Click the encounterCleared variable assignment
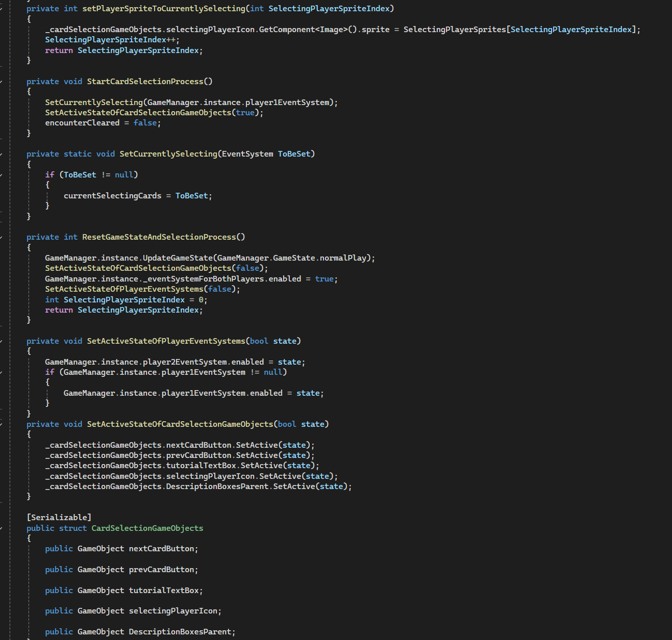Image resolution: width=672 pixels, height=640 pixels. tap(82, 123)
